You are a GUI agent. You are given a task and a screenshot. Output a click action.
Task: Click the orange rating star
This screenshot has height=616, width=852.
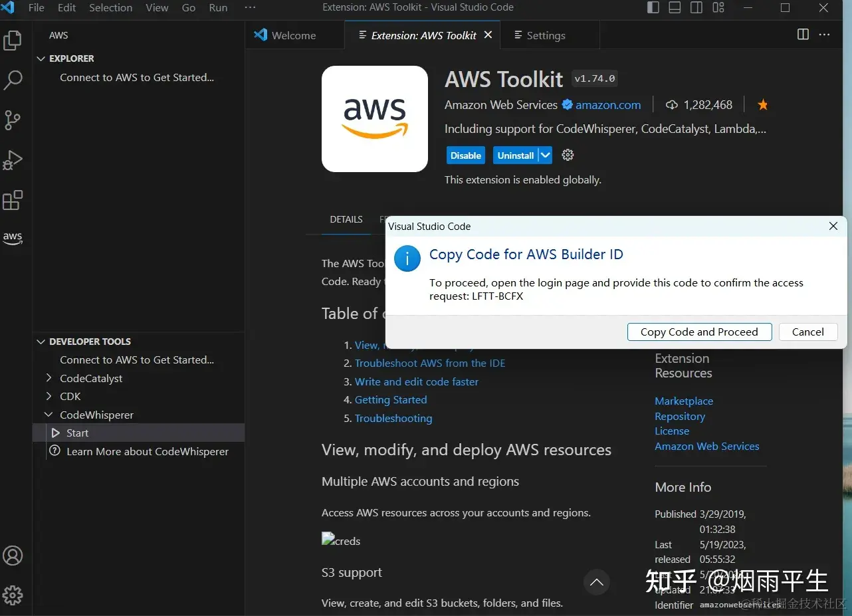point(763,105)
